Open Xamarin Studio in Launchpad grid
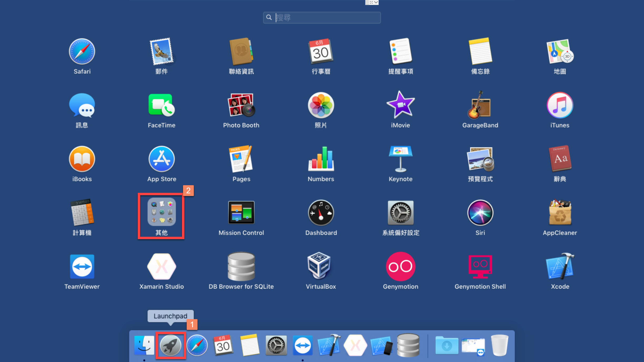 161,267
